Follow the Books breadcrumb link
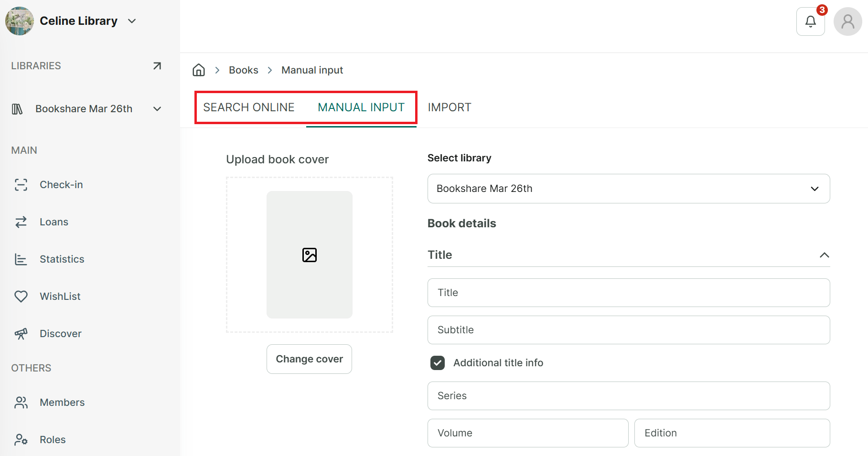The image size is (868, 456). coord(244,70)
